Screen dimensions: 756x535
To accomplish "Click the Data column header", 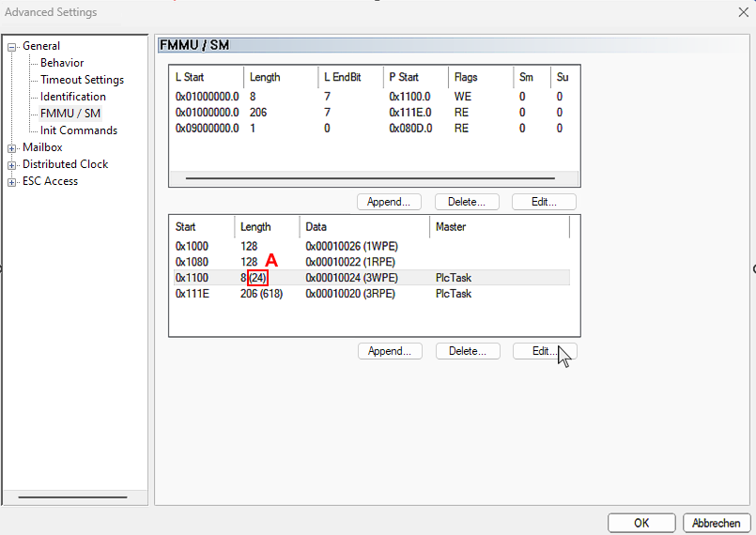I will click(x=364, y=226).
